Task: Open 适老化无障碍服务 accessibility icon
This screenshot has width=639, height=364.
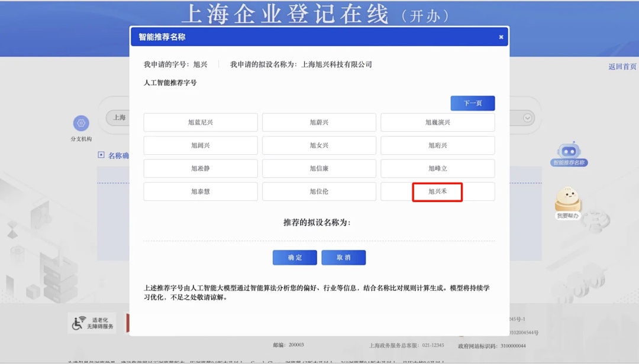Action: [92, 323]
